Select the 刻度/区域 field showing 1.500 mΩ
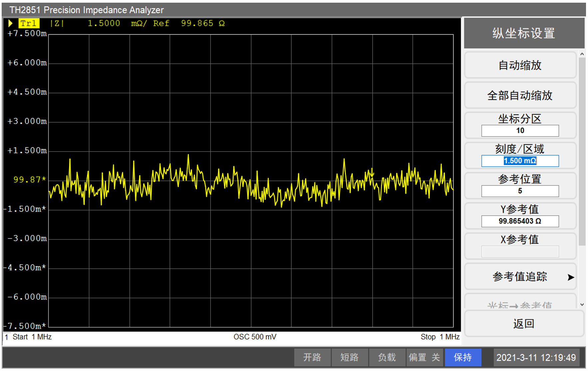The width and height of the screenshot is (588, 372). pos(520,161)
